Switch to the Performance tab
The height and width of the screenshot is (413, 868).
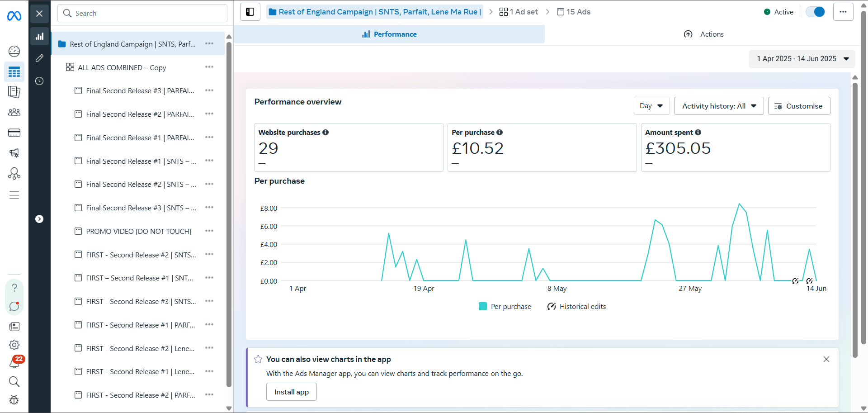(x=389, y=34)
